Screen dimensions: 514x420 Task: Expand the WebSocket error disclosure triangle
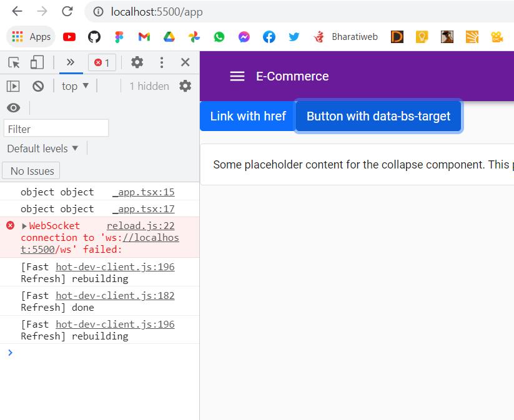click(24, 226)
